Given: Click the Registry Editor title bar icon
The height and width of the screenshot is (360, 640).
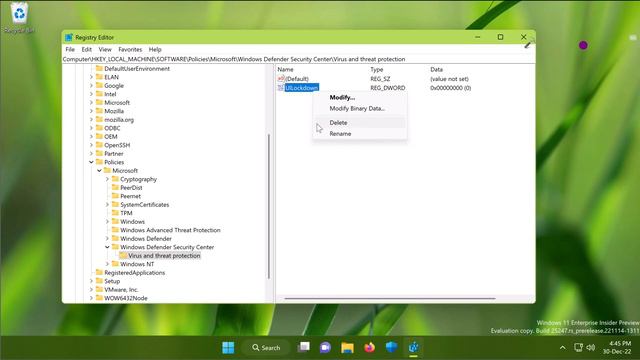Looking at the screenshot, I should tap(69, 37).
